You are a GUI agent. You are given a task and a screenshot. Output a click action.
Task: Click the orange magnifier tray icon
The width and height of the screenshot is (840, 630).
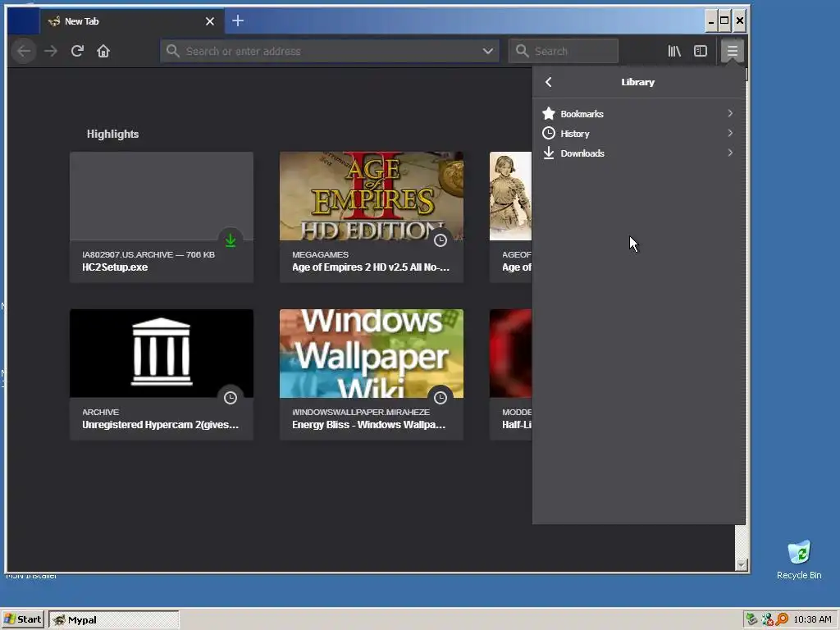click(782, 619)
